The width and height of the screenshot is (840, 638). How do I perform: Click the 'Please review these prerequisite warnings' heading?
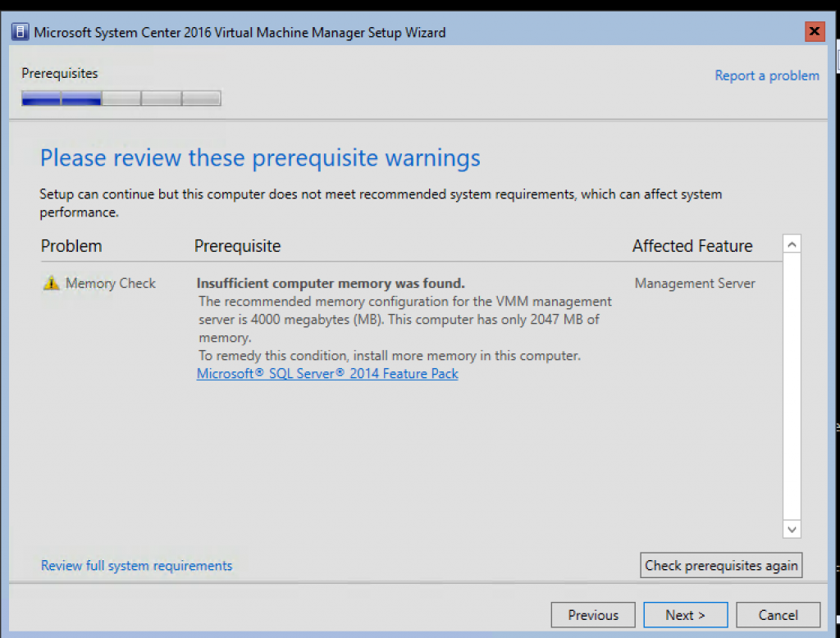point(260,158)
